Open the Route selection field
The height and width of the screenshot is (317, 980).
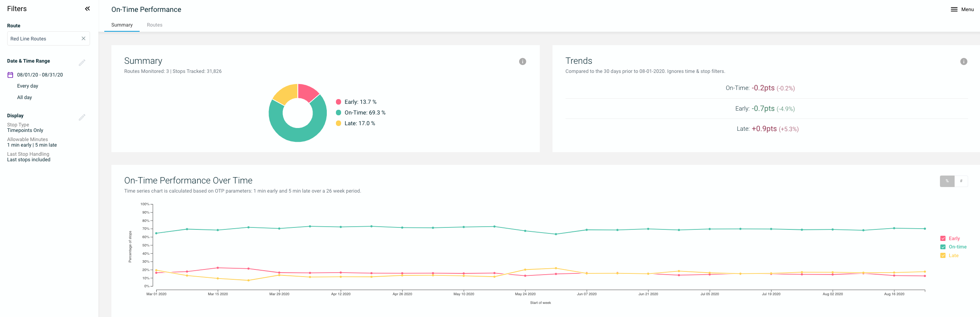pos(44,38)
